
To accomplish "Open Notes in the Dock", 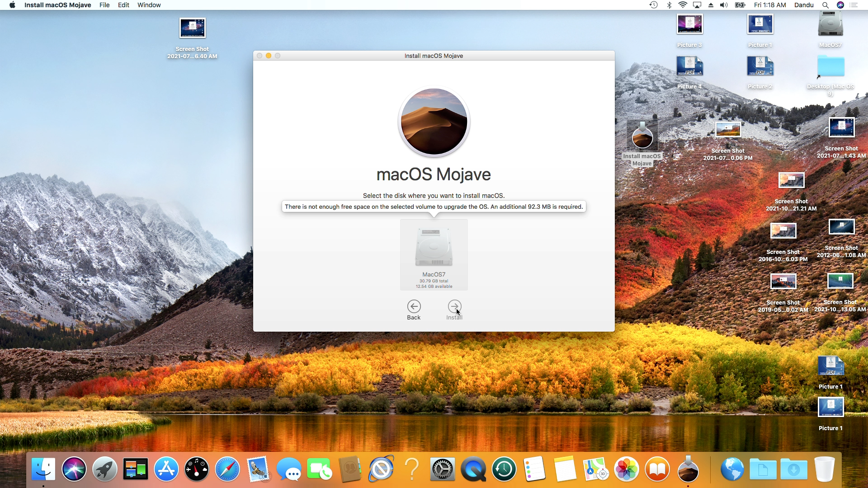I will (x=565, y=469).
